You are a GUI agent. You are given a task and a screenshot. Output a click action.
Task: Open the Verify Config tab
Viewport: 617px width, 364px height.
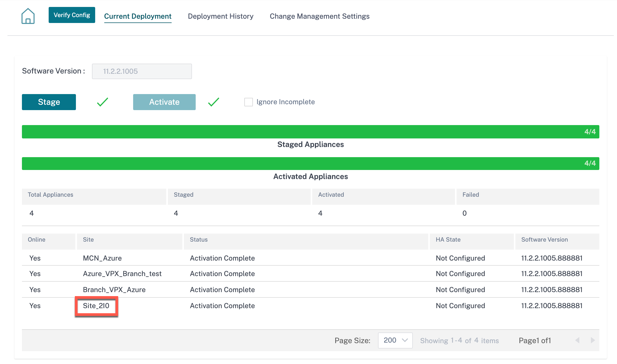click(72, 15)
